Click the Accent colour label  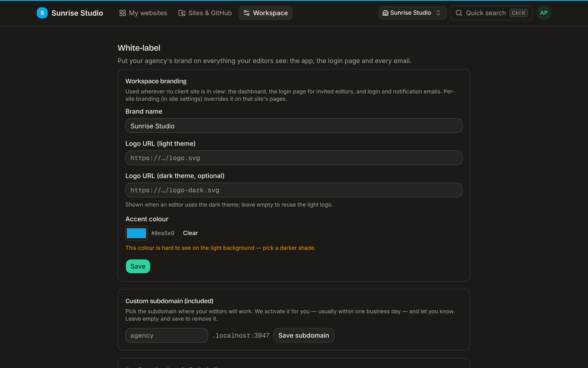click(147, 219)
